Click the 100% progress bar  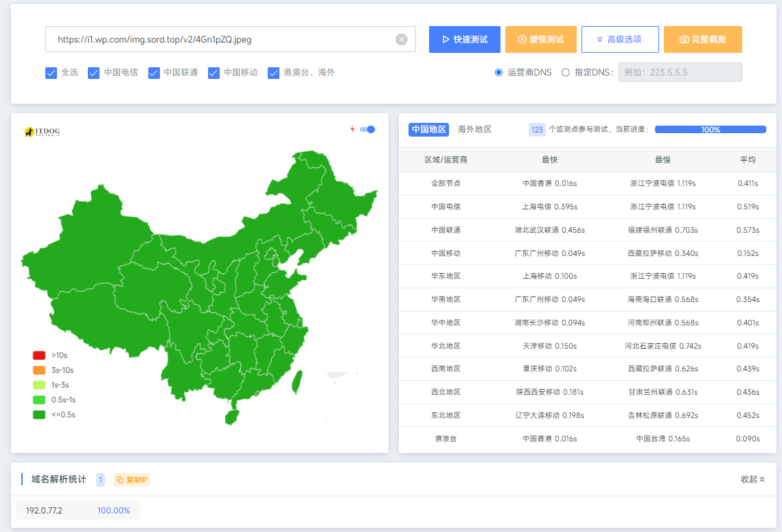tap(711, 129)
